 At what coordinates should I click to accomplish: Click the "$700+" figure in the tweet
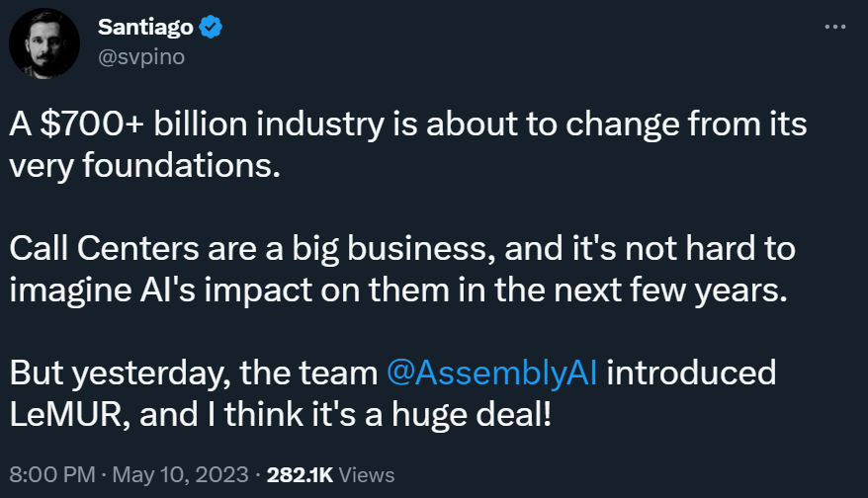tap(76, 126)
